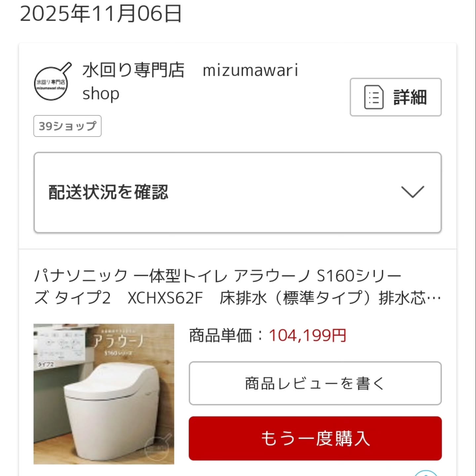
Task: Expand the 配送状況を確認 section
Action: (x=238, y=192)
